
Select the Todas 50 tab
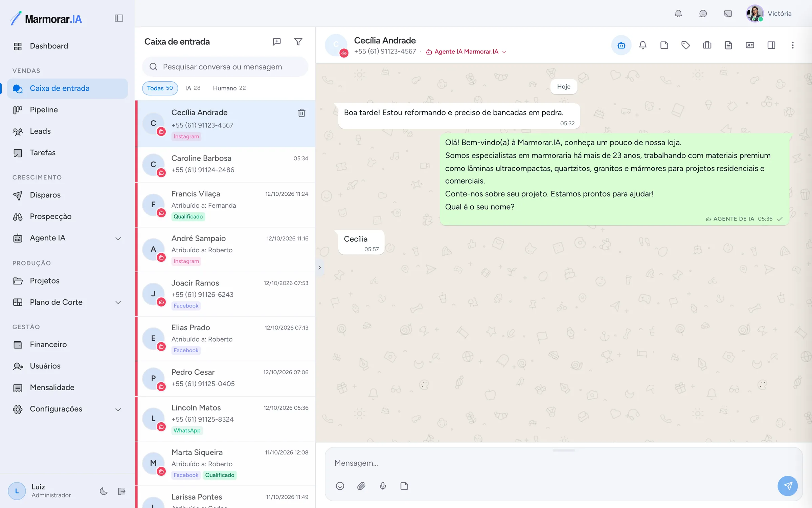click(x=160, y=88)
